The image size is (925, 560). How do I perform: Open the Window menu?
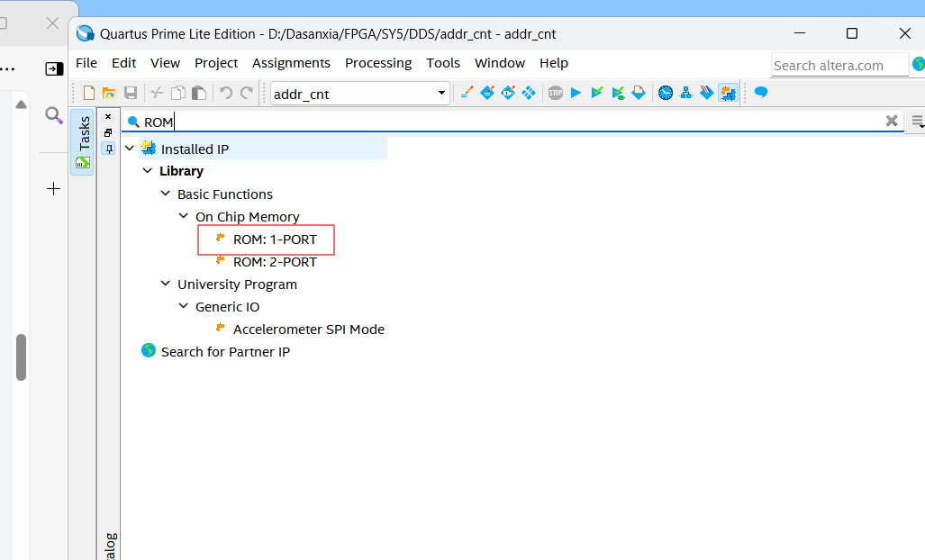pyautogui.click(x=500, y=63)
